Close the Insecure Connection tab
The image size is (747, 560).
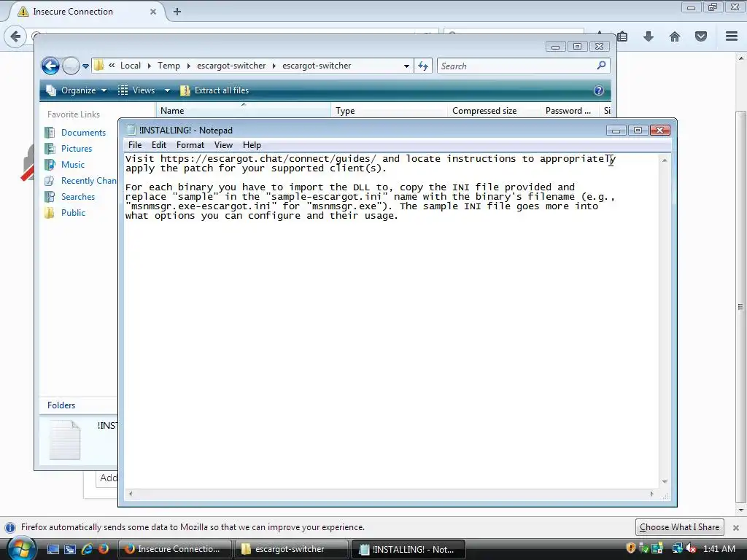[x=153, y=12]
